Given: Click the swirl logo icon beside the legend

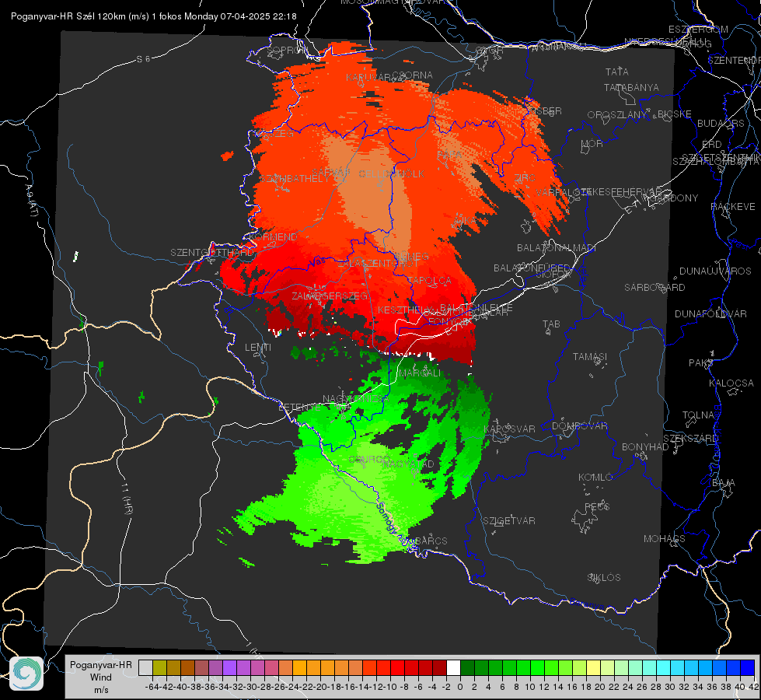Looking at the screenshot, I should (x=26, y=674).
